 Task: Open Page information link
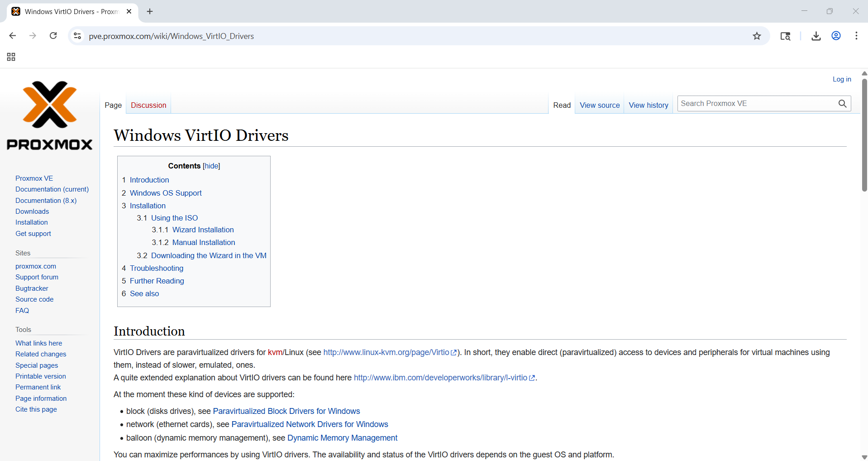41,399
